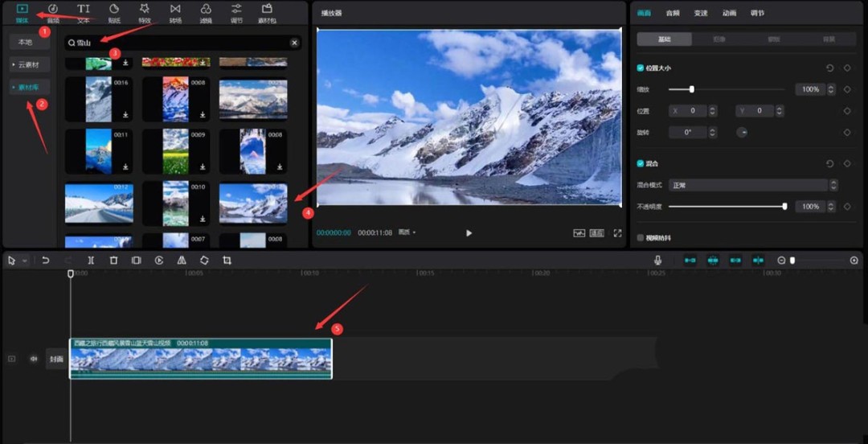Open the selection tool dropdown arrow
Image resolution: width=868 pixels, height=444 pixels.
25,261
